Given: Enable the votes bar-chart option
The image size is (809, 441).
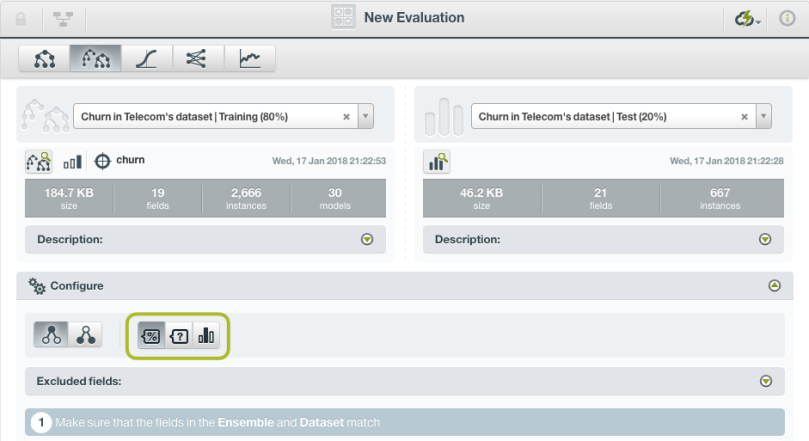Looking at the screenshot, I should [x=206, y=336].
